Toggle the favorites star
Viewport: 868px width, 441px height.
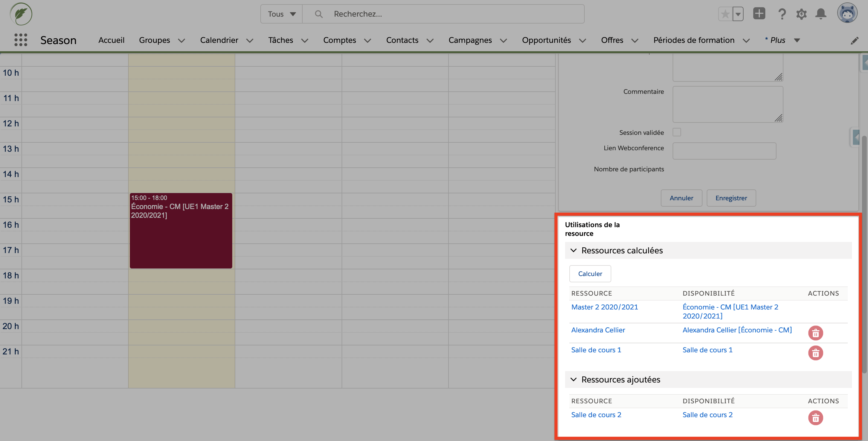coord(725,14)
